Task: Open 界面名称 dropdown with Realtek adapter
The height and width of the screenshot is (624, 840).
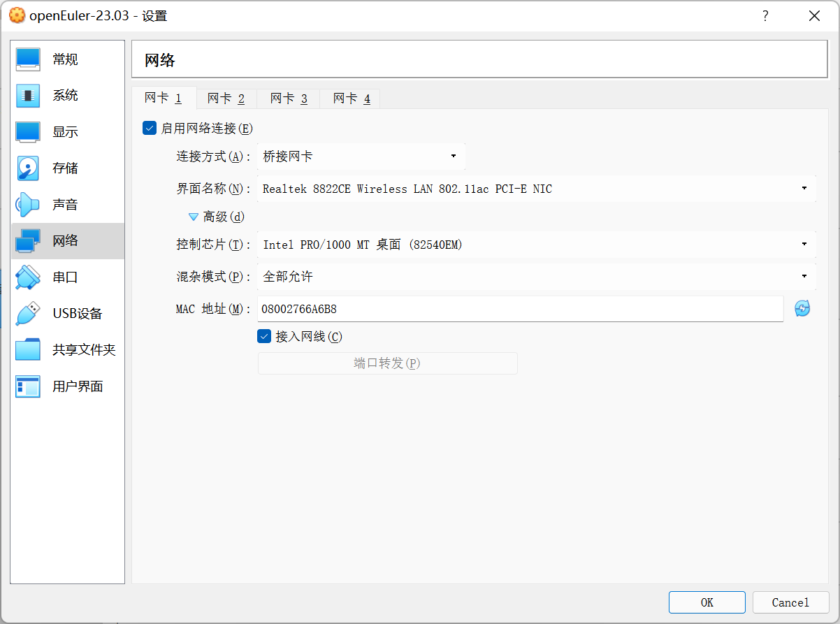Action: pos(537,189)
